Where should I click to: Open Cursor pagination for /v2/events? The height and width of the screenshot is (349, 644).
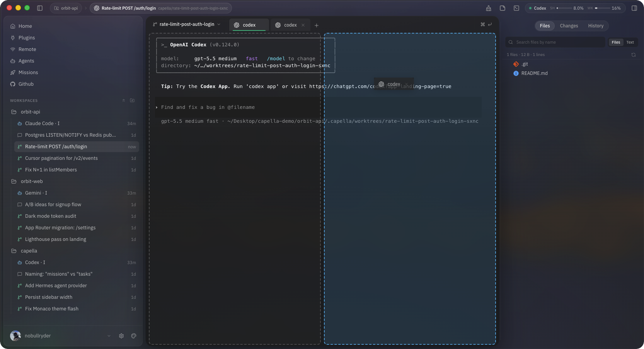click(77, 158)
